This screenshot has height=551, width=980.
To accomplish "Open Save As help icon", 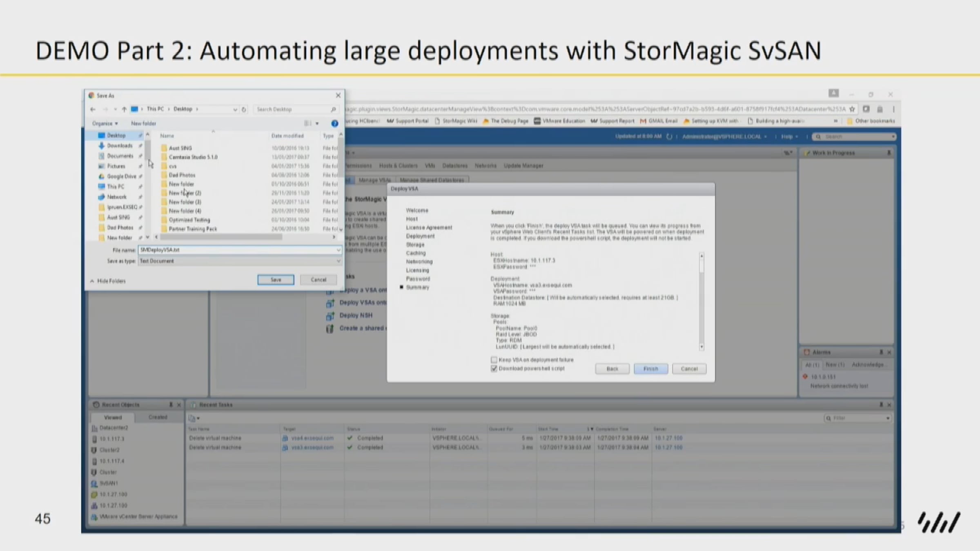I will pyautogui.click(x=334, y=123).
